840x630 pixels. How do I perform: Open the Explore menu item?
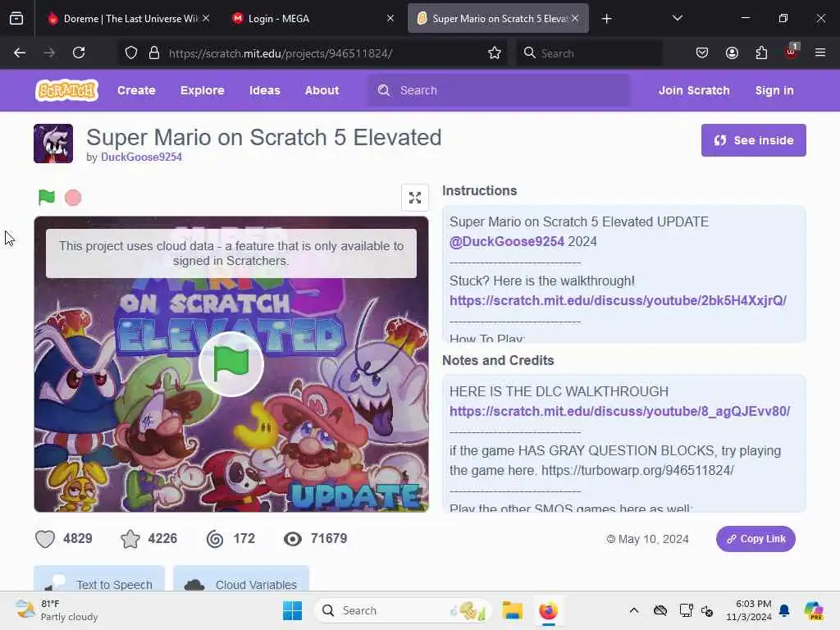pyautogui.click(x=203, y=90)
